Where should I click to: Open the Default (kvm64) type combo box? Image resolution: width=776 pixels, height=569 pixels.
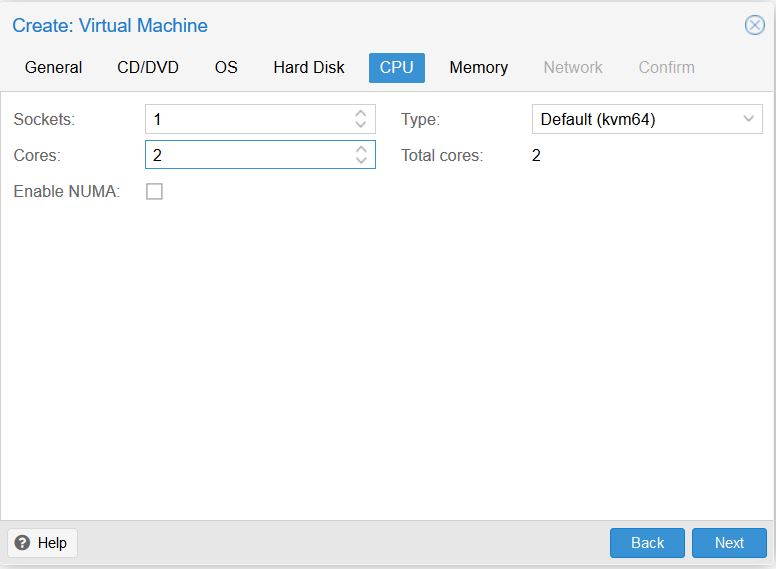click(647, 119)
